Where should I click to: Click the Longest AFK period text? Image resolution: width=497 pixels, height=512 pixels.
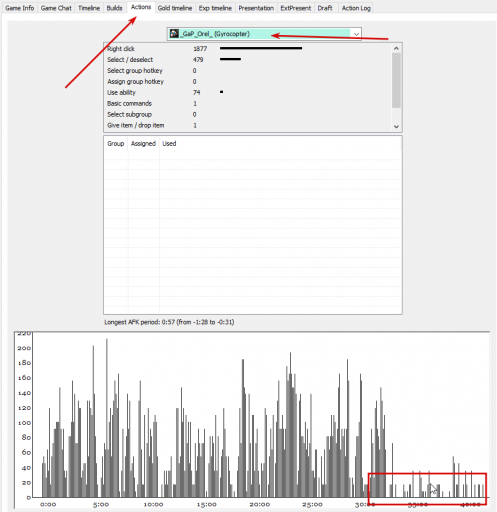pyautogui.click(x=169, y=322)
